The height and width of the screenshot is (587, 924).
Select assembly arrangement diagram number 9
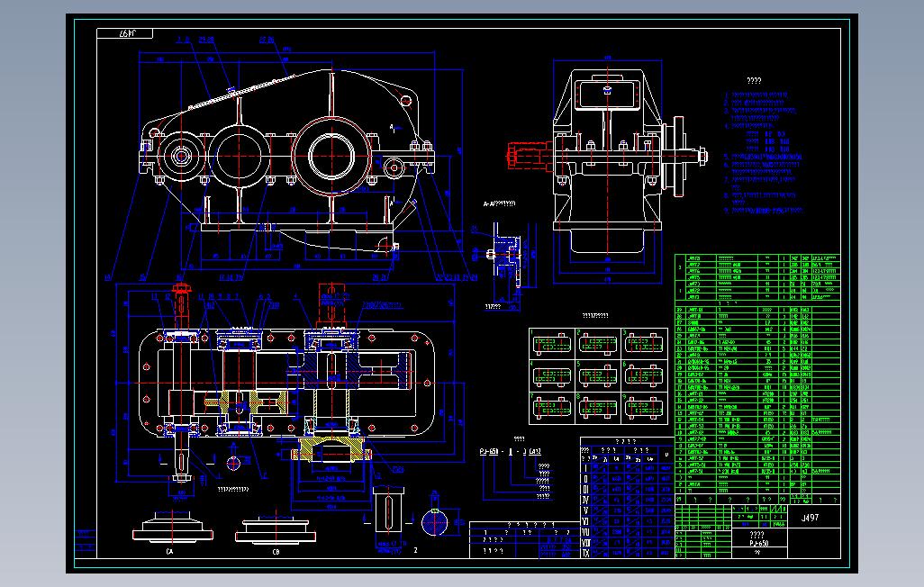[x=644, y=408]
